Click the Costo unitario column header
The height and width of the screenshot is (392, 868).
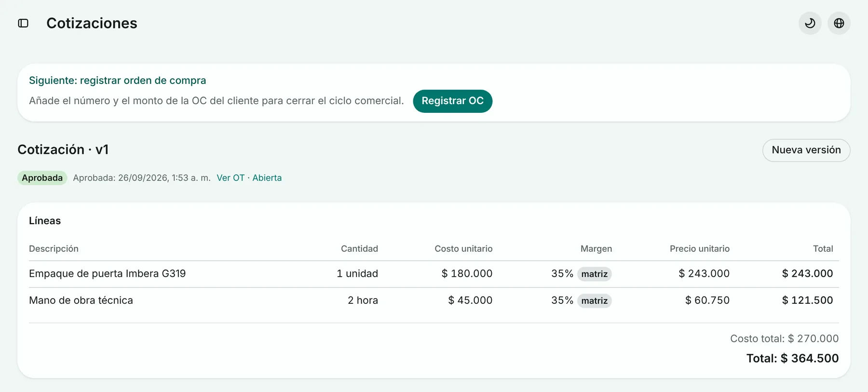click(463, 249)
